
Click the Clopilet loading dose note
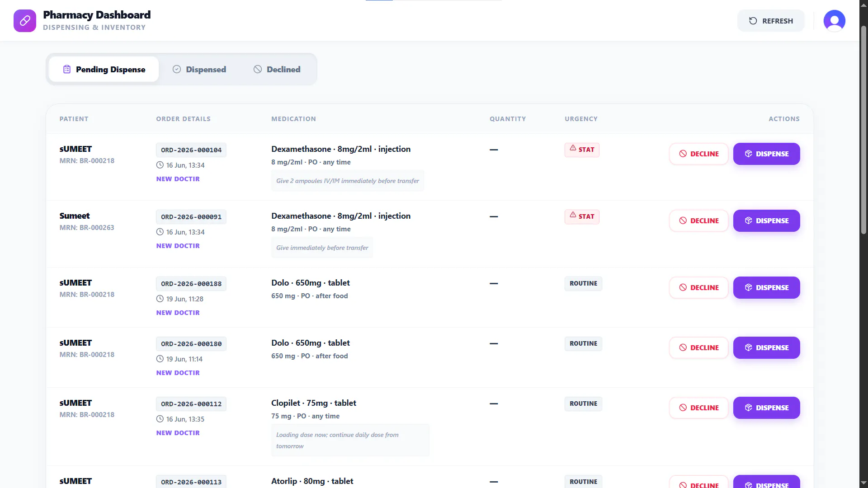tap(350, 440)
